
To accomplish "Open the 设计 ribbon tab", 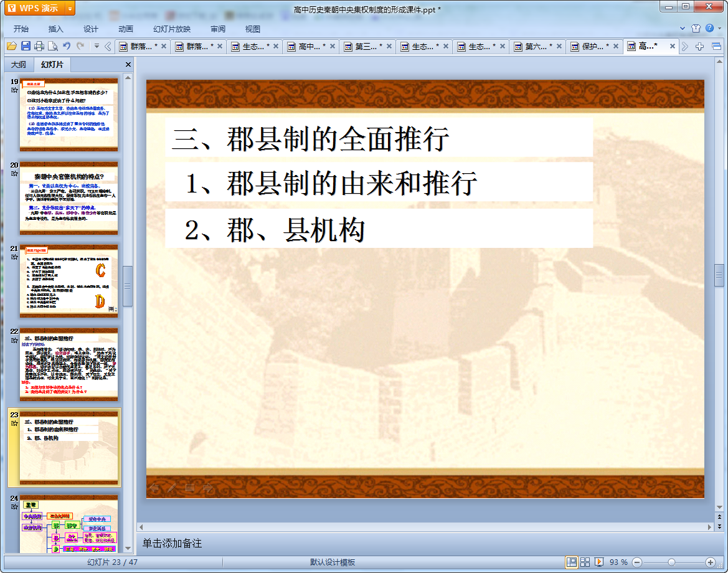I will point(90,29).
